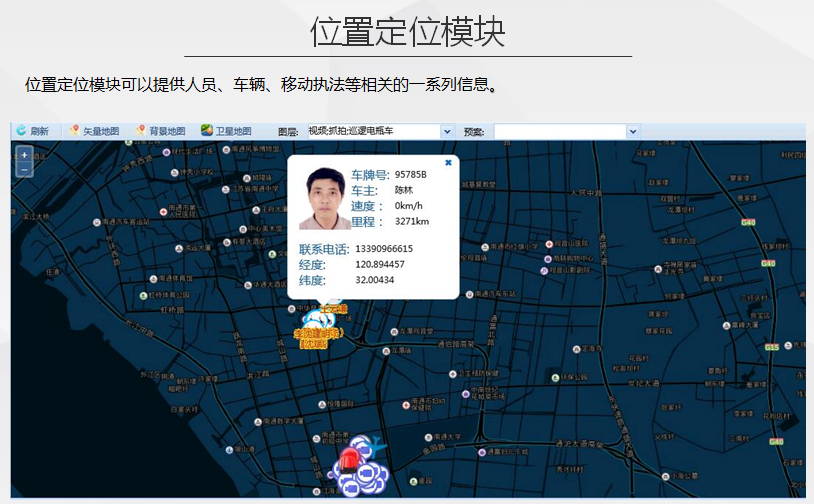Click the G15 highway shield marker

[771, 347]
